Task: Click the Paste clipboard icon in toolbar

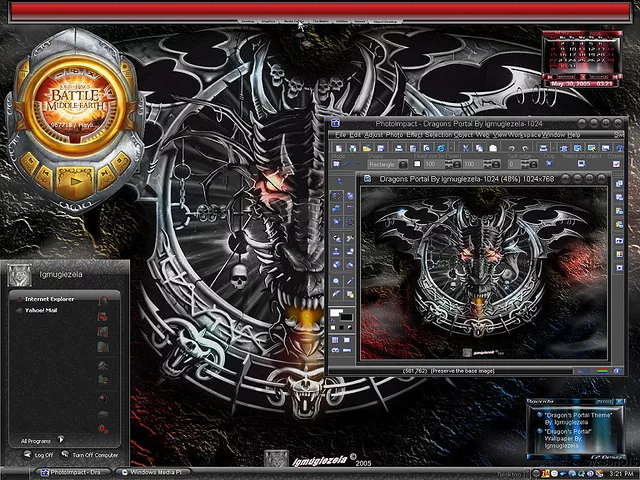Action: (493, 148)
